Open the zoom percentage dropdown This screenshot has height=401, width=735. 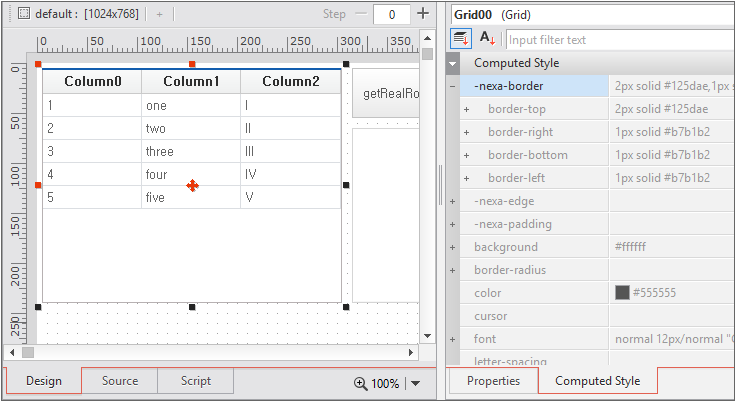coord(415,383)
